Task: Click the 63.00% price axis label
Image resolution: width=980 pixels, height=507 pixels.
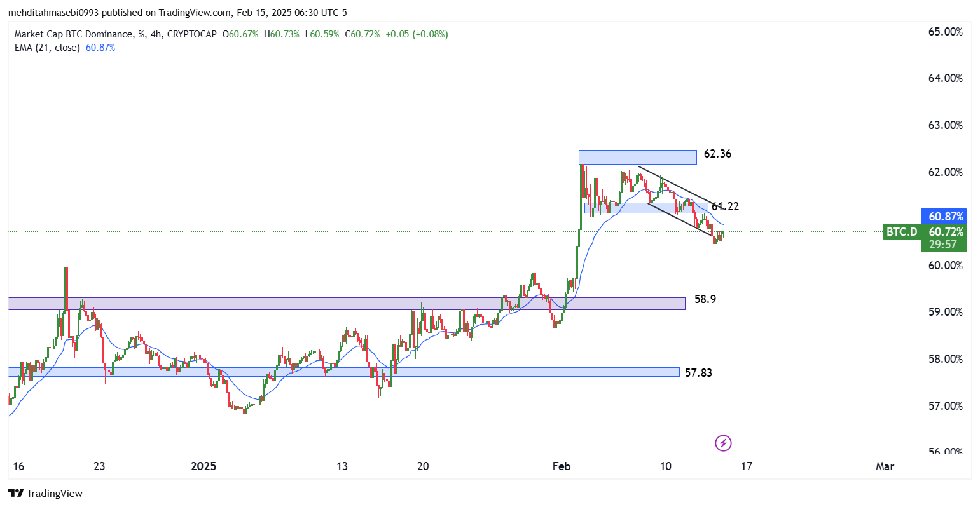Action: pos(946,125)
